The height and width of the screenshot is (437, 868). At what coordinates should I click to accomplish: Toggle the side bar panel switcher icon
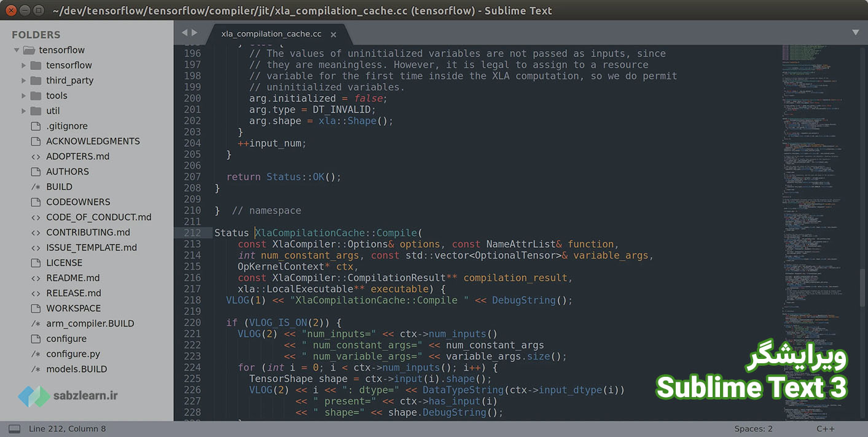[14, 429]
